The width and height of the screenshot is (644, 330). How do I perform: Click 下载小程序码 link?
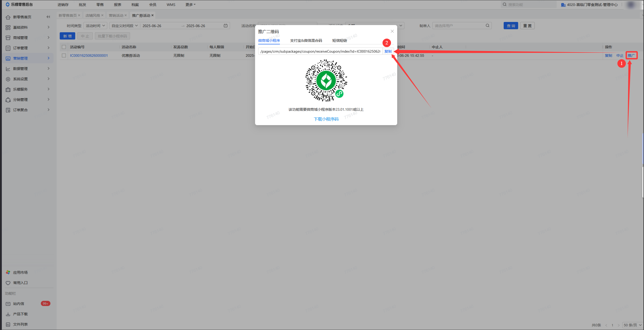326,119
